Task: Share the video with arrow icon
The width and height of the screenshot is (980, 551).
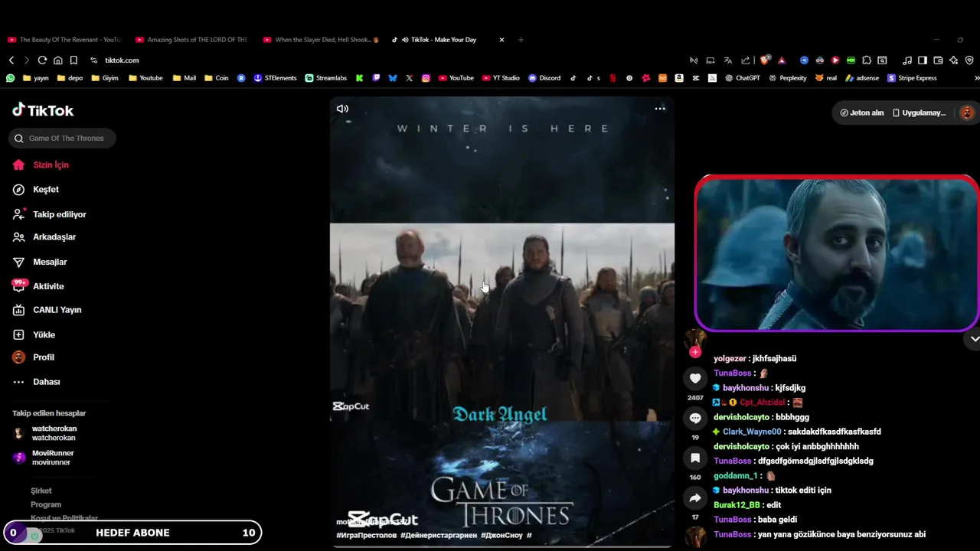Action: coord(695,498)
